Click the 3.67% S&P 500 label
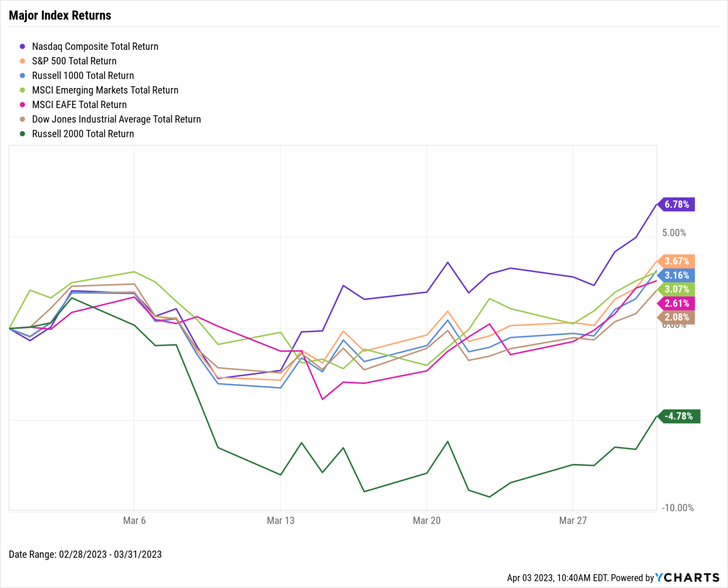The image size is (728, 588). (677, 261)
